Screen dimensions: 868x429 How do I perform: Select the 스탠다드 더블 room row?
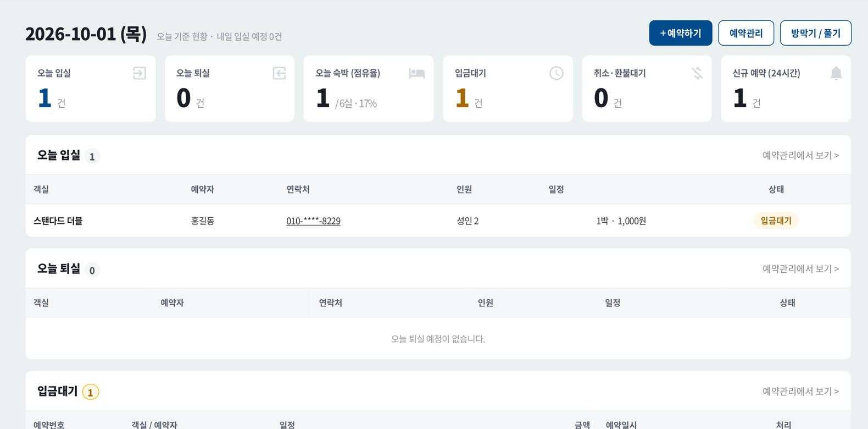point(438,221)
